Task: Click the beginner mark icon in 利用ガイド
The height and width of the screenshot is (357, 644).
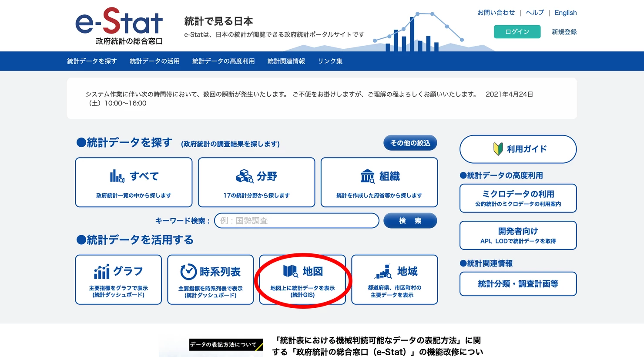Action: click(x=498, y=149)
